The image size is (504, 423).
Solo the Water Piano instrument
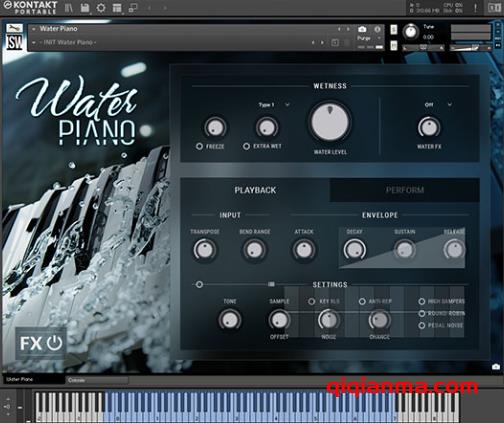(394, 30)
